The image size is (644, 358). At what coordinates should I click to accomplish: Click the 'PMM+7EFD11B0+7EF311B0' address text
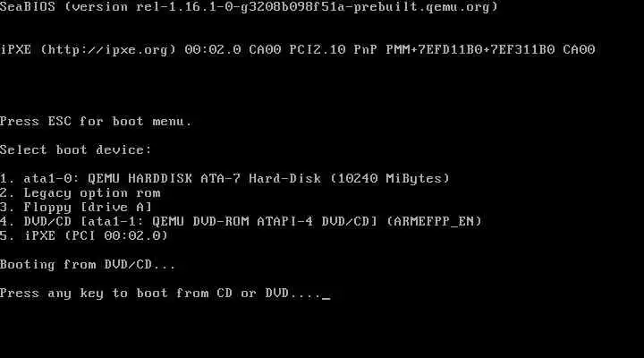click(x=470, y=50)
